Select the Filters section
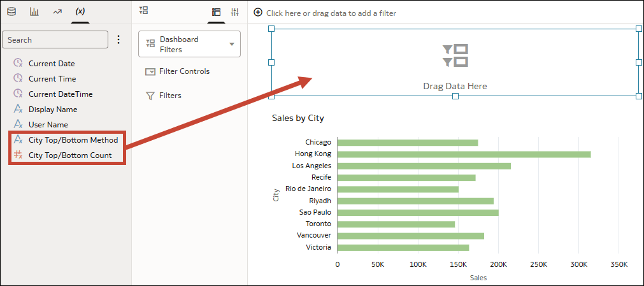The image size is (644, 286). (x=164, y=96)
